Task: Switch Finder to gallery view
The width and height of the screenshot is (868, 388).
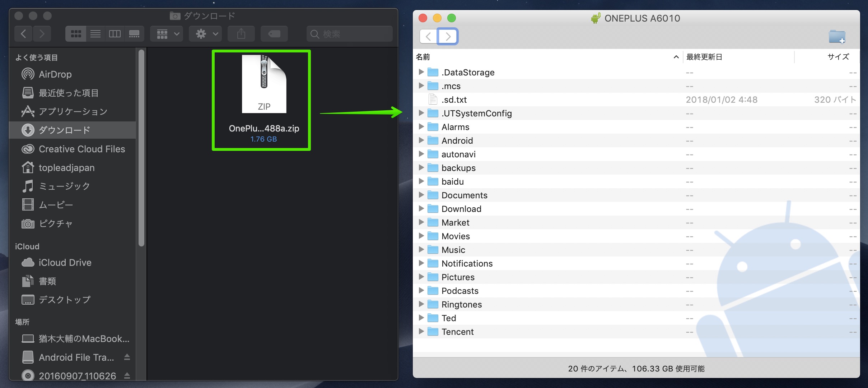Action: click(134, 34)
